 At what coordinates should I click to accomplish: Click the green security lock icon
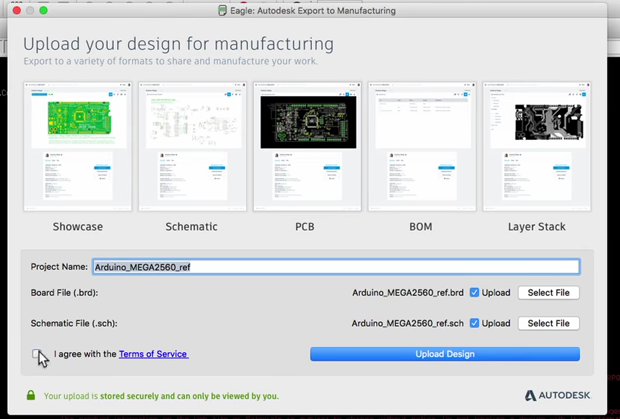[31, 395]
